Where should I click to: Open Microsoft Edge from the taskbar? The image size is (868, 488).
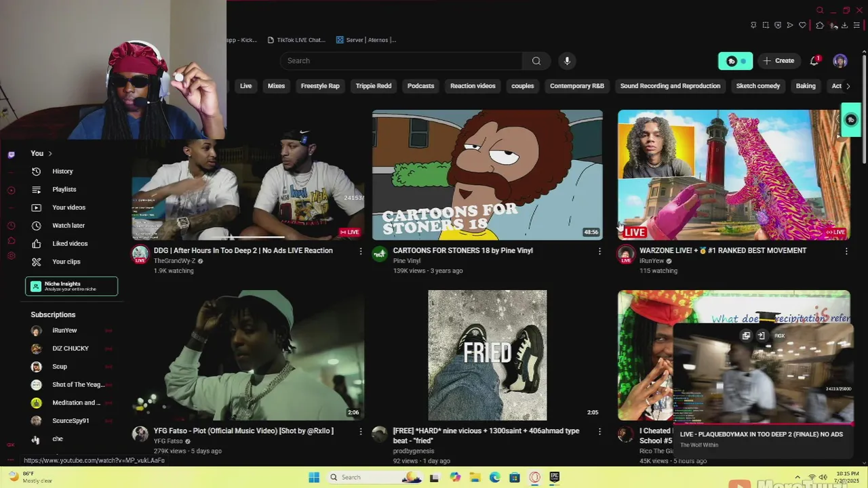(495, 477)
